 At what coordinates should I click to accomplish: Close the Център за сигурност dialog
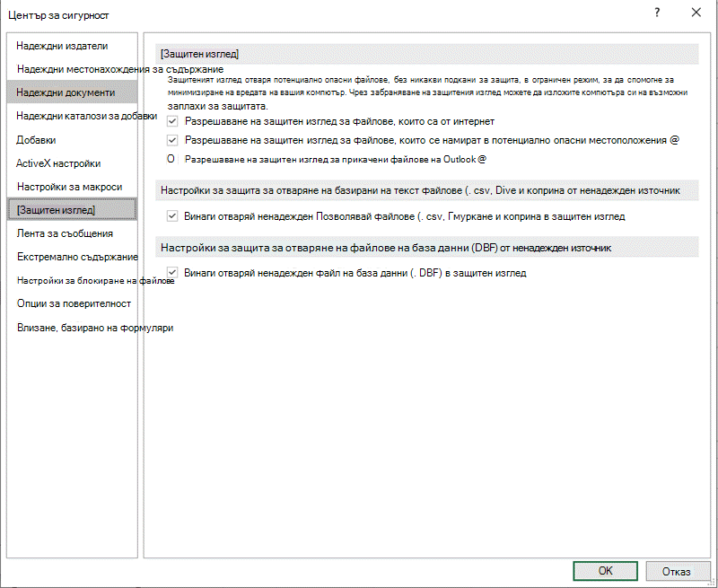click(696, 13)
